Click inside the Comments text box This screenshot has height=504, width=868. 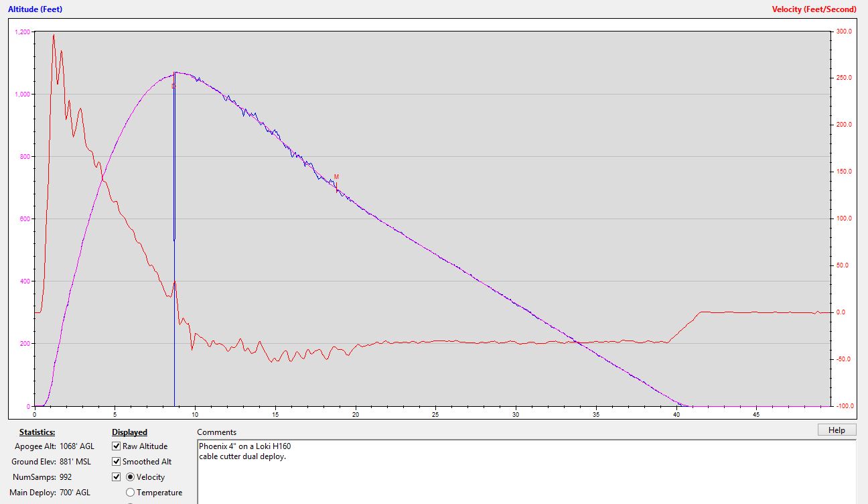[x=526, y=472]
